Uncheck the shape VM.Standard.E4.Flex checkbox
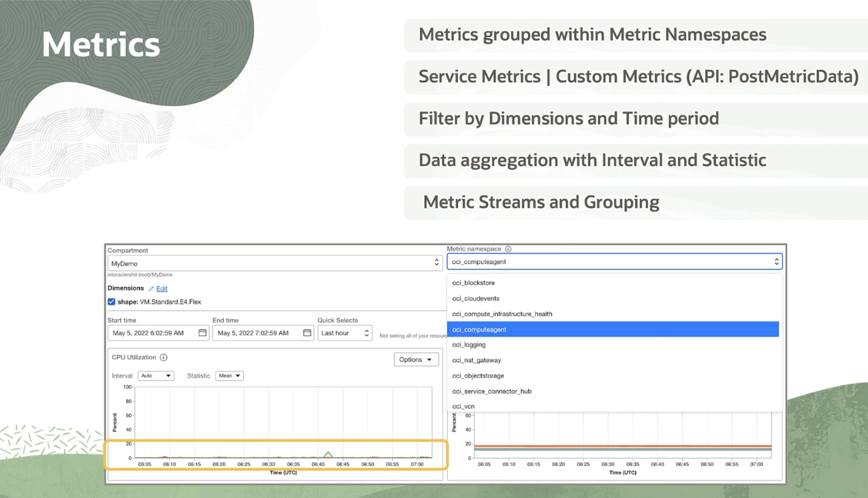Viewport: 868px width, 498px height. [x=112, y=302]
